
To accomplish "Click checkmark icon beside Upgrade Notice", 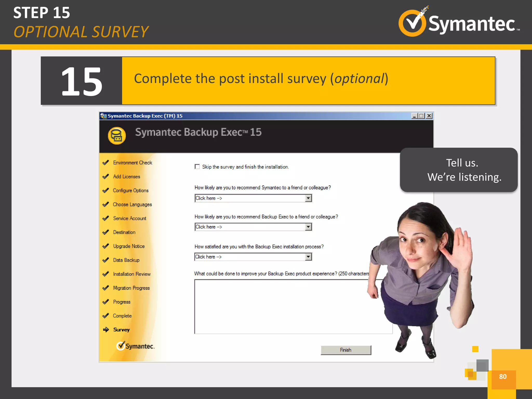I will click(x=105, y=246).
